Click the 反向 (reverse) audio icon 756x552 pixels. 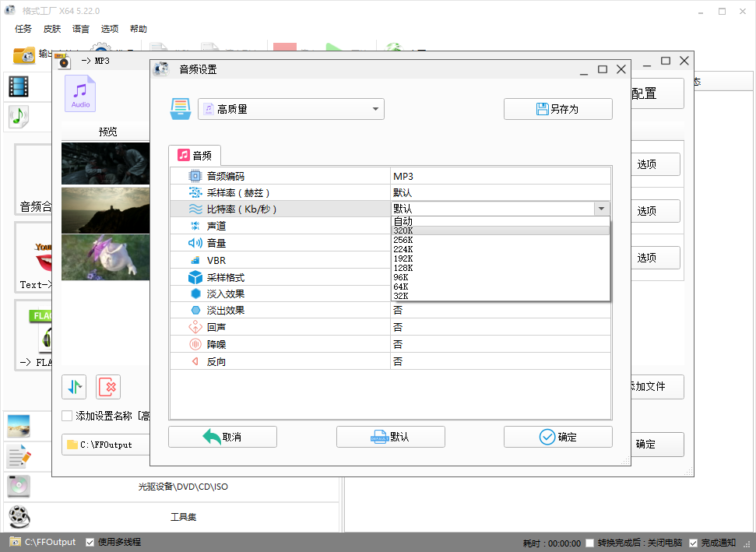196,360
